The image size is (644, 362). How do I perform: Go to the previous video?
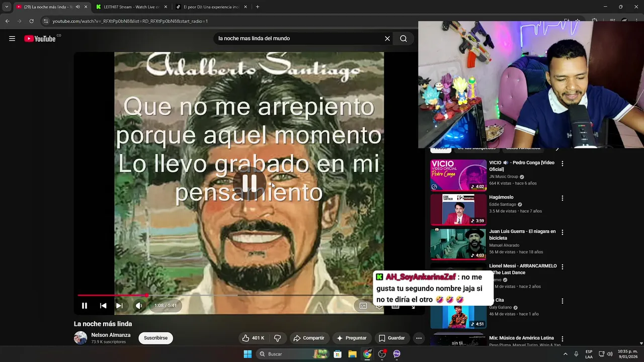pos(103,306)
